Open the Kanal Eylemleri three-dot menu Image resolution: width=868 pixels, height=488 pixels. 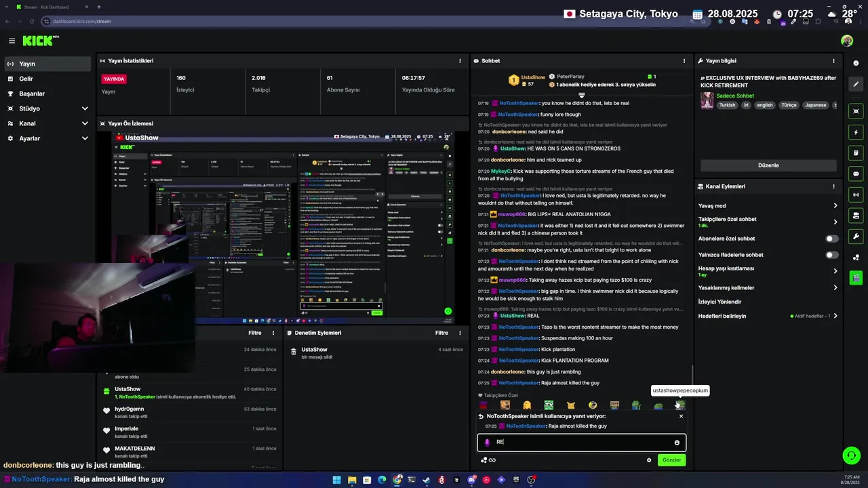[833, 186]
